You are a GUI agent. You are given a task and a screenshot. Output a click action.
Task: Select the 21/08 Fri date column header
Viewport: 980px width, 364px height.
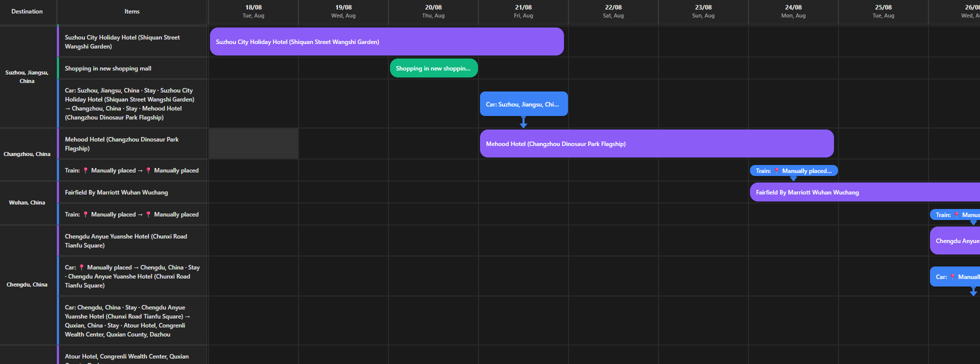point(523,11)
